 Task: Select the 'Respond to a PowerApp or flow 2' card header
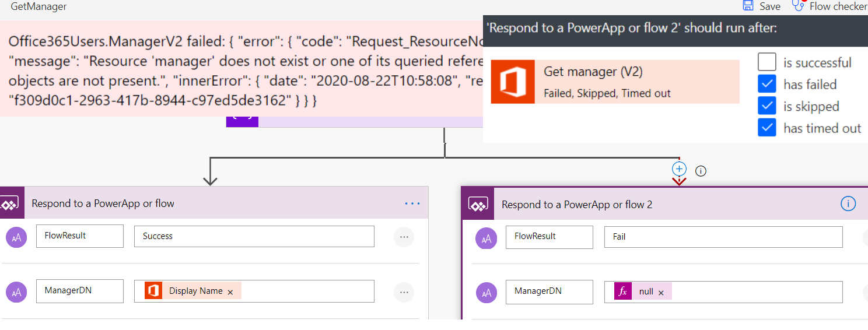pyautogui.click(x=665, y=203)
